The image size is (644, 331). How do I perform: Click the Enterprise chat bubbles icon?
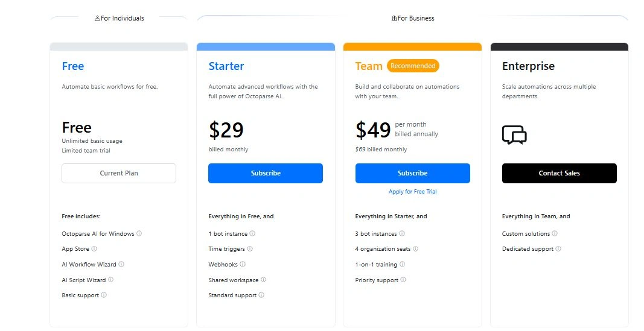514,135
